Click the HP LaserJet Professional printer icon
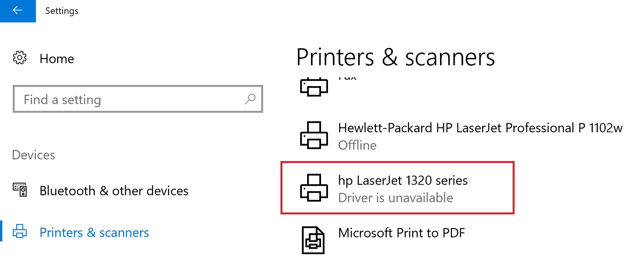Screen dimensions: 644x275 point(314,135)
